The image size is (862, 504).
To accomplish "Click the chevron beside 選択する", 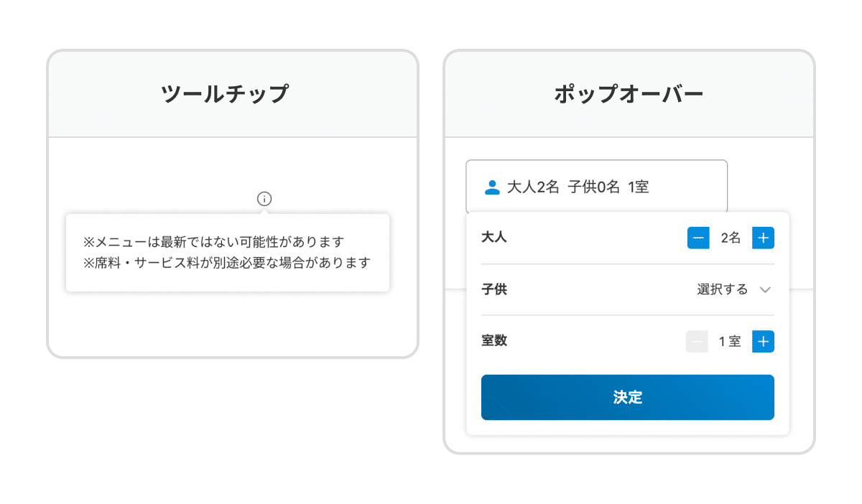I will pyautogui.click(x=765, y=289).
